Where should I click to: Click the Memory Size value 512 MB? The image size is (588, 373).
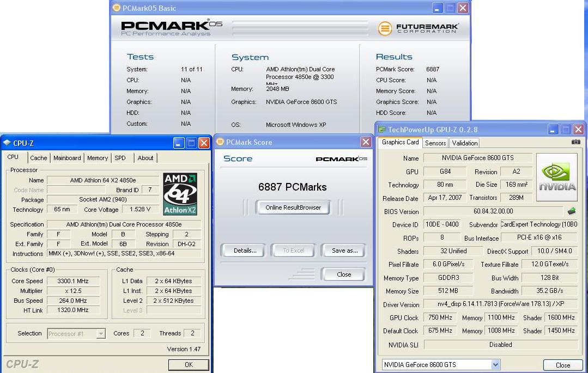pyautogui.click(x=448, y=291)
